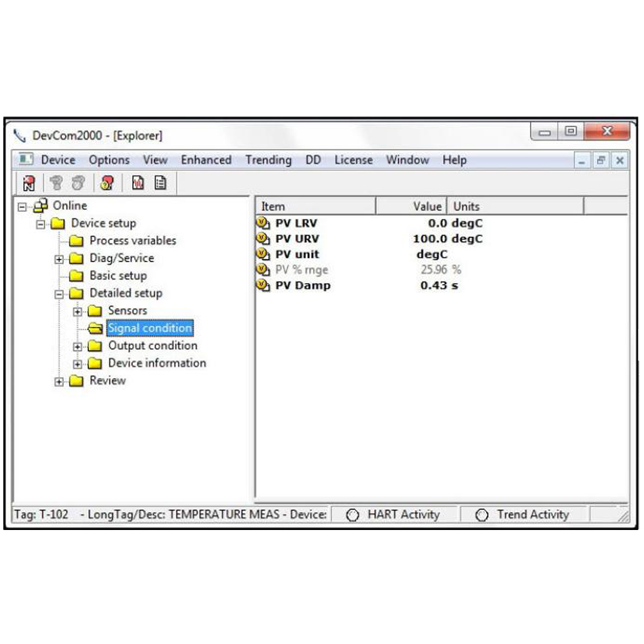Click the Process variables folder icon
This screenshot has width=644, height=644.
(x=77, y=241)
